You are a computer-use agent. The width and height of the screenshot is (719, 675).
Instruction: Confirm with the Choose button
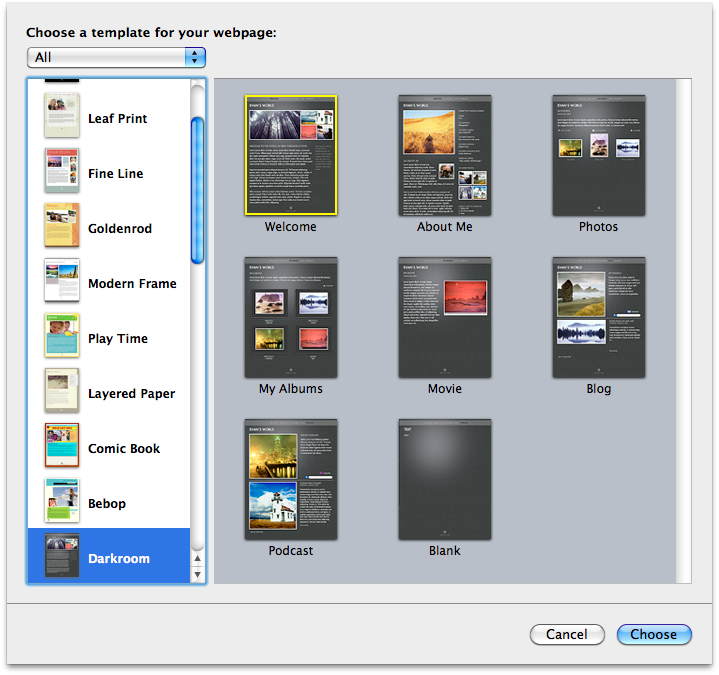(x=653, y=634)
